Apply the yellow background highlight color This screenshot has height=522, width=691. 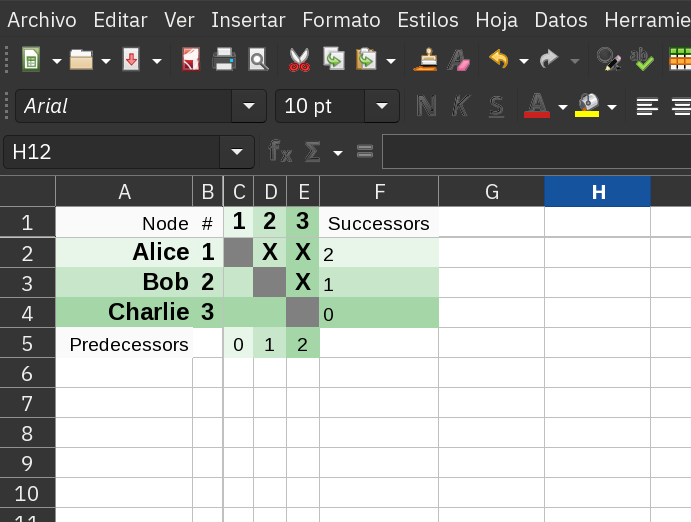click(588, 106)
